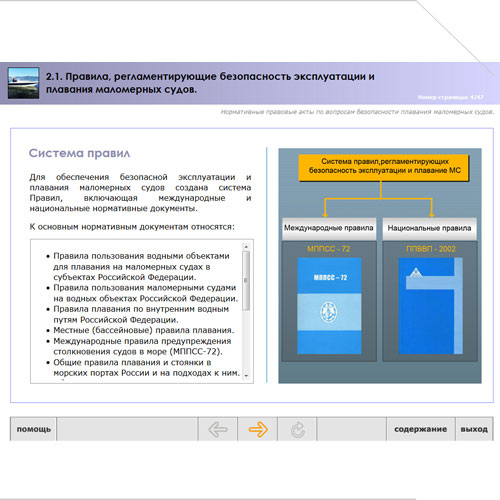The width and height of the screenshot is (500, 500).
Task: Click the orange forward arrow icon
Action: pos(258,429)
